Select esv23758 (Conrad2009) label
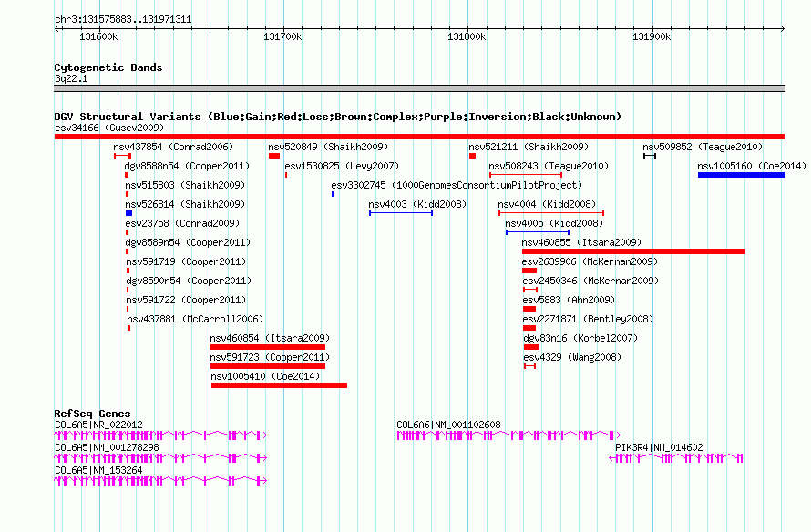Screen dimensions: 811x532 tap(182, 223)
